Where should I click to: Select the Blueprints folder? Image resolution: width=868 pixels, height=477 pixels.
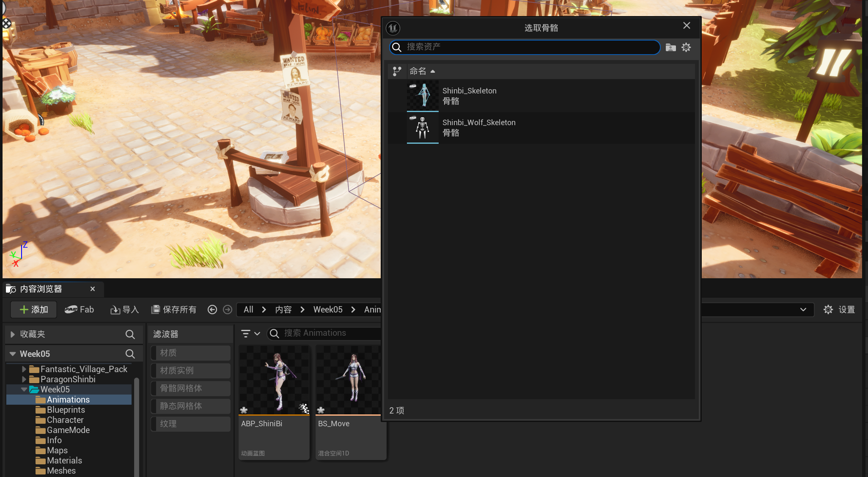tap(60, 410)
